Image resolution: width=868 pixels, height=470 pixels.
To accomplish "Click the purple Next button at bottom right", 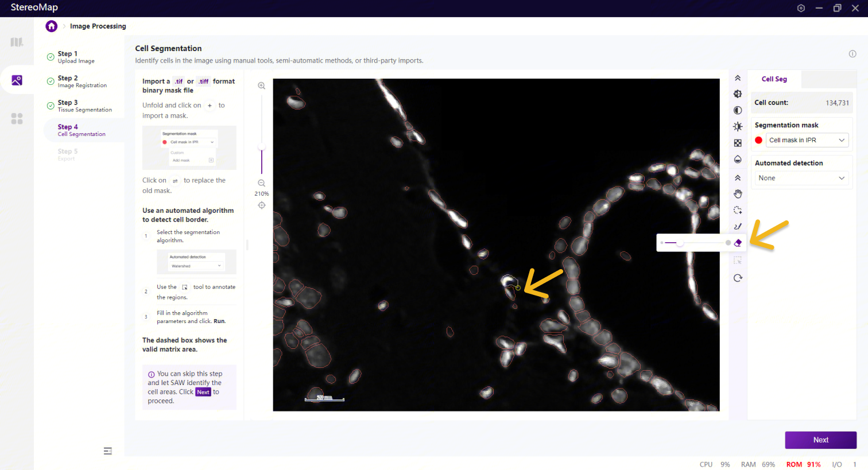I will pos(821,440).
